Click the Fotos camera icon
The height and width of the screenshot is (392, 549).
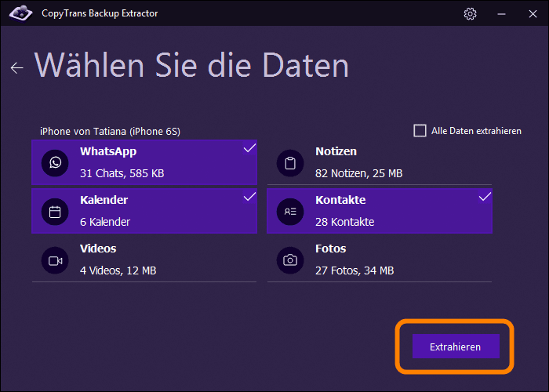point(290,260)
